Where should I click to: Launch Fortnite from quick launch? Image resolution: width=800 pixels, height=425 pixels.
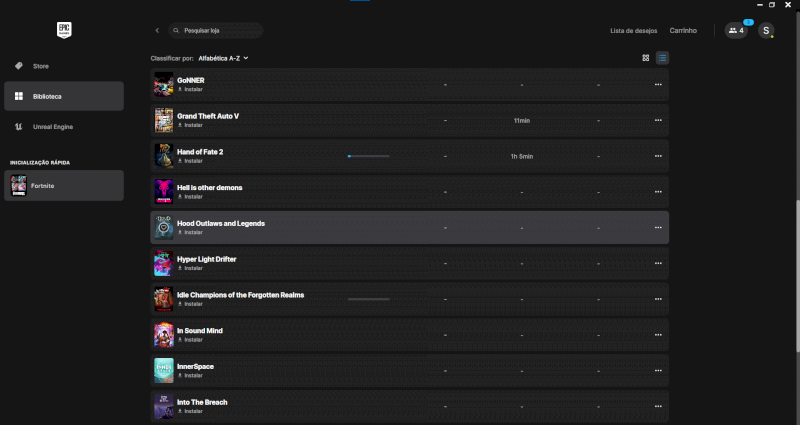click(64, 185)
